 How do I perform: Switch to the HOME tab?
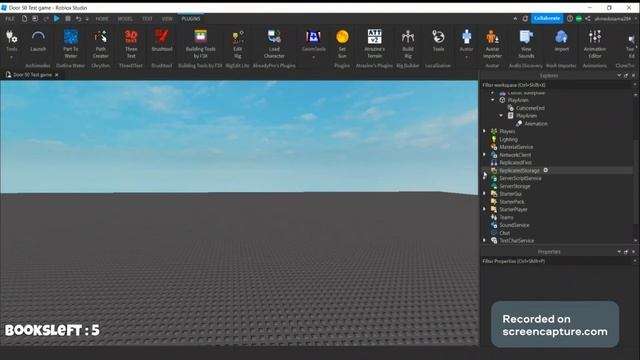102,19
